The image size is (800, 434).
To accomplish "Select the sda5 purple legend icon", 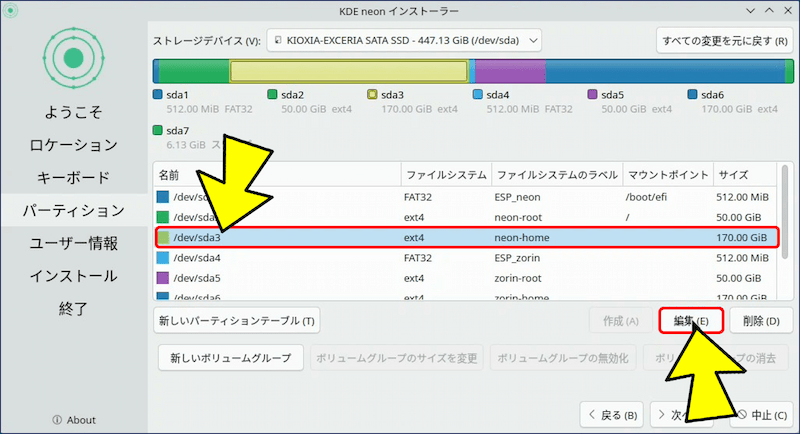I will pos(592,95).
